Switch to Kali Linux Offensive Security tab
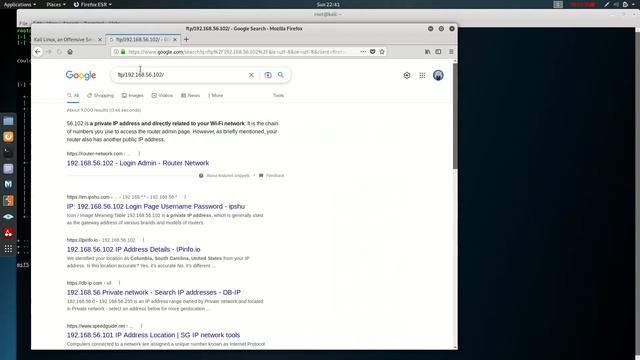Viewport: 640px width, 360px height. point(63,40)
